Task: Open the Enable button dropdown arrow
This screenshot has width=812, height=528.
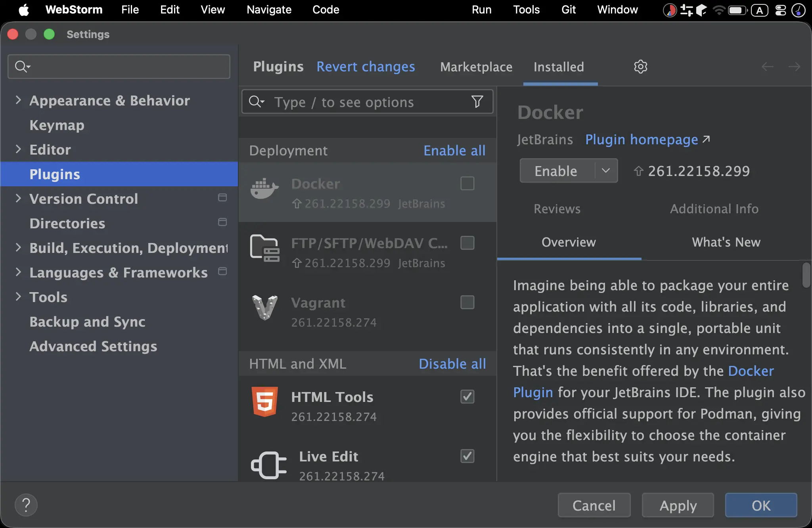Action: [606, 170]
